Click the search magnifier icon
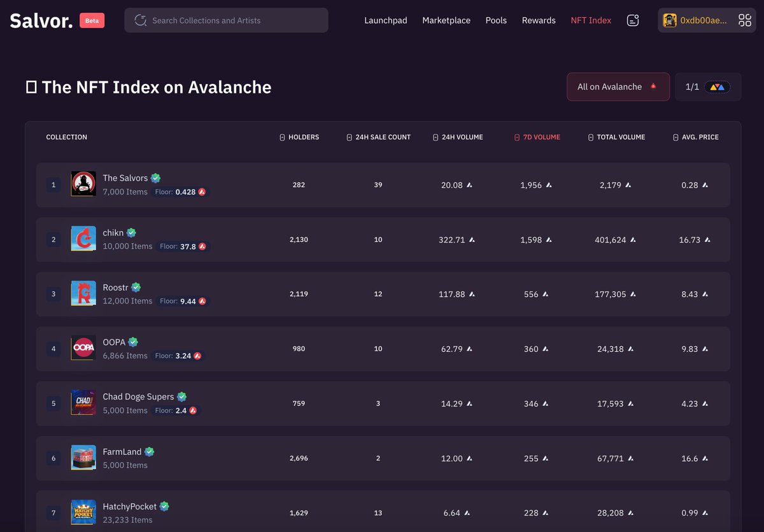This screenshot has height=532, width=764. click(x=141, y=20)
